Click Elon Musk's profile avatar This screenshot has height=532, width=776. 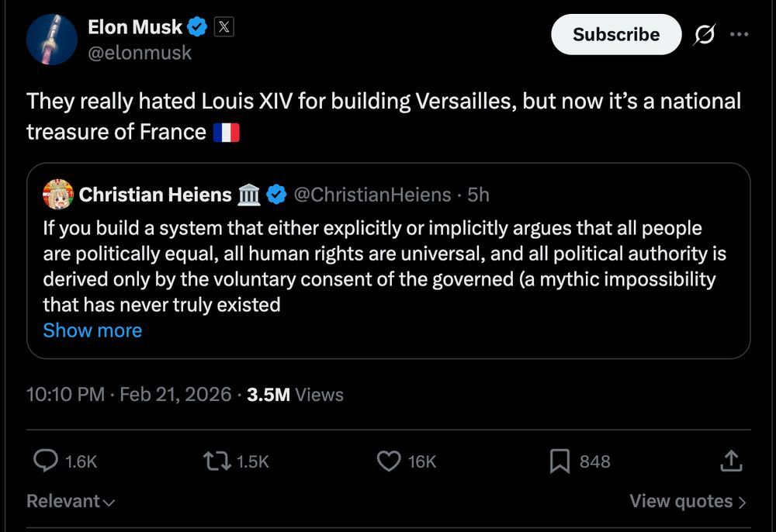click(52, 40)
